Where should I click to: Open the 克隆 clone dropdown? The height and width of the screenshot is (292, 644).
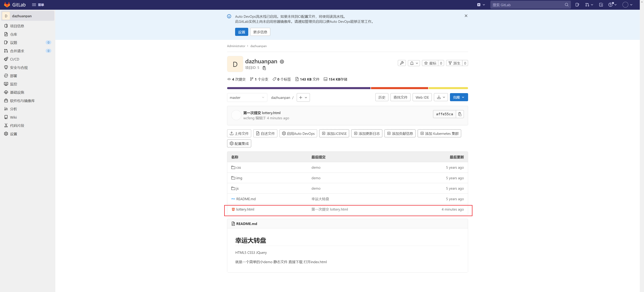459,97
